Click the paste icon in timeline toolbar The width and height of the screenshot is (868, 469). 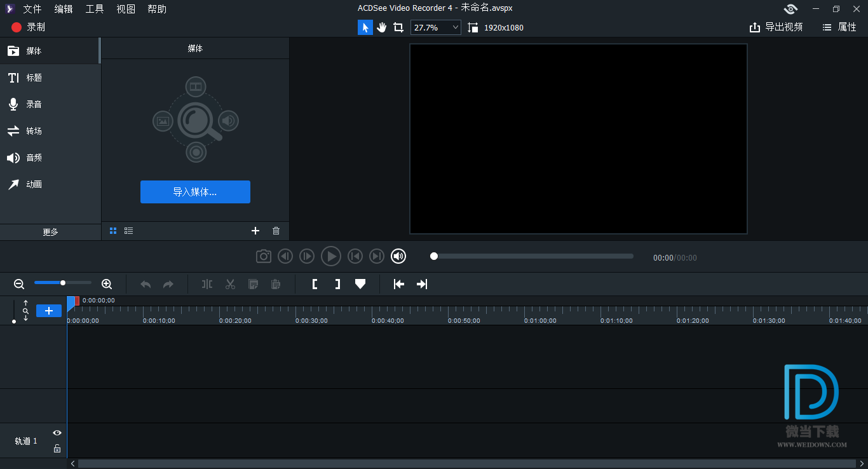tap(276, 284)
